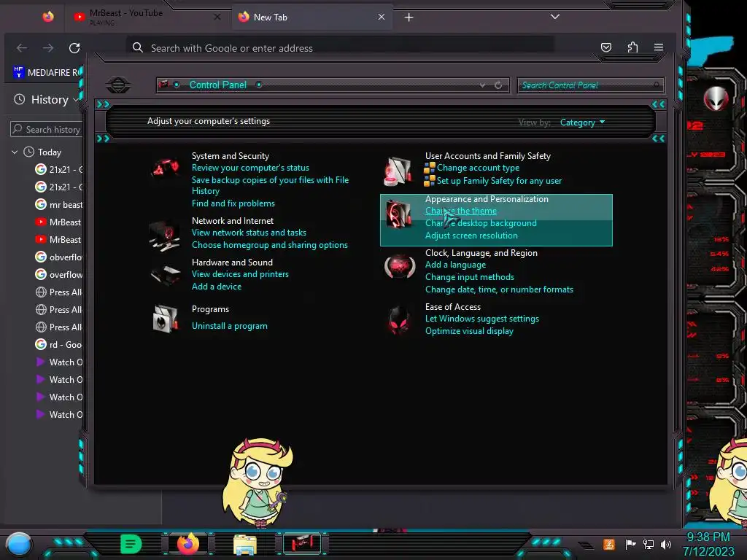Click the Windows Start orb
The height and width of the screenshot is (560, 747).
point(18,544)
